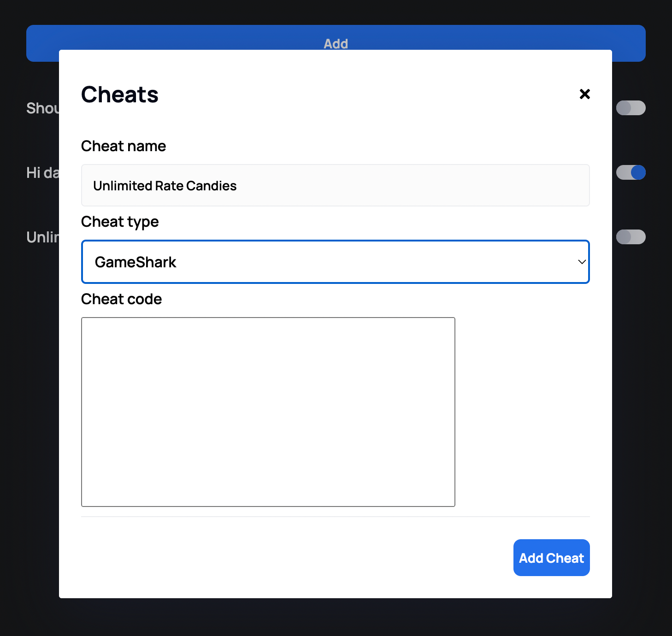
Task: Click the 'Cheats' dialog heading
Action: tap(120, 94)
